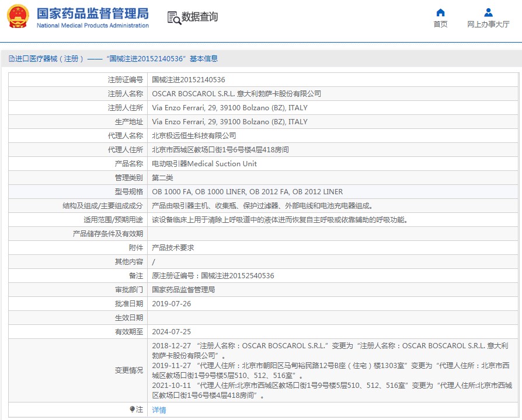Click the national emblem logo

18,16
